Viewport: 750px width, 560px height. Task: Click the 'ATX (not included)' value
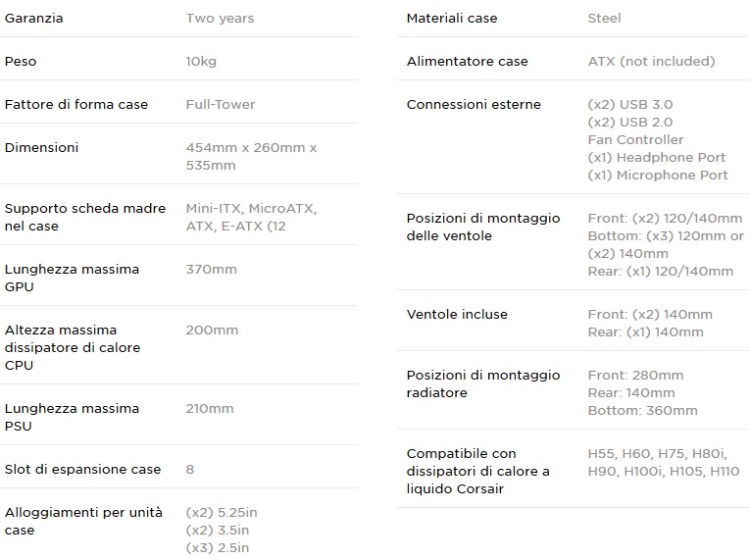tap(651, 61)
